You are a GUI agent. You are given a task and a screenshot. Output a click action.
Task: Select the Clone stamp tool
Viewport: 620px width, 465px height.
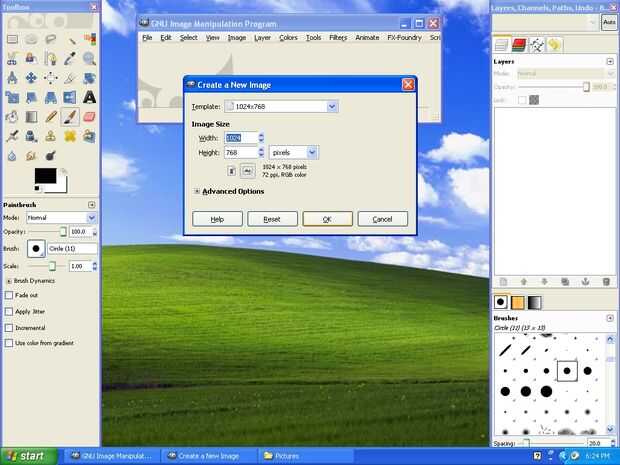[51, 136]
